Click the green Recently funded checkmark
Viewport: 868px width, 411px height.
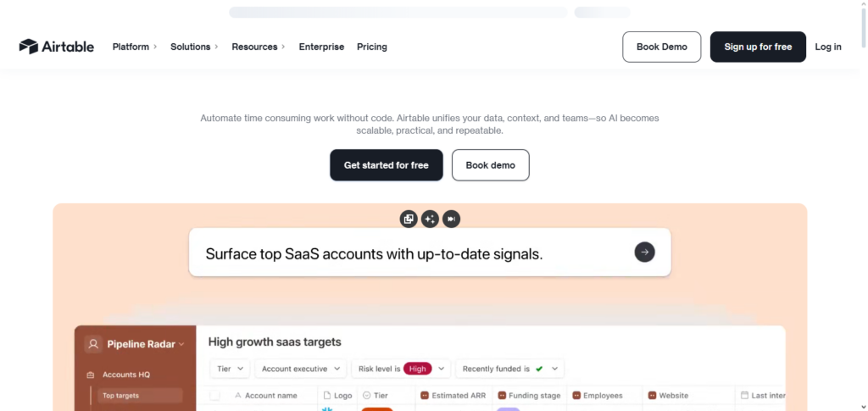pyautogui.click(x=539, y=369)
